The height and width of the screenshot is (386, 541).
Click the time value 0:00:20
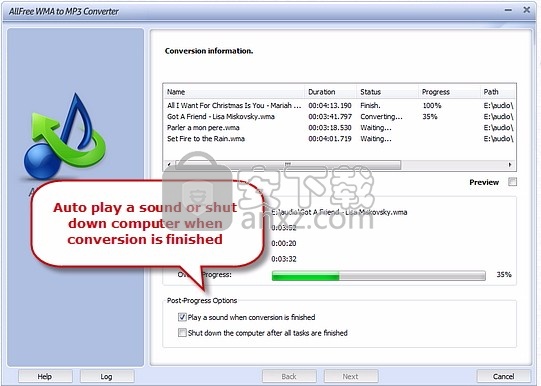(x=284, y=243)
